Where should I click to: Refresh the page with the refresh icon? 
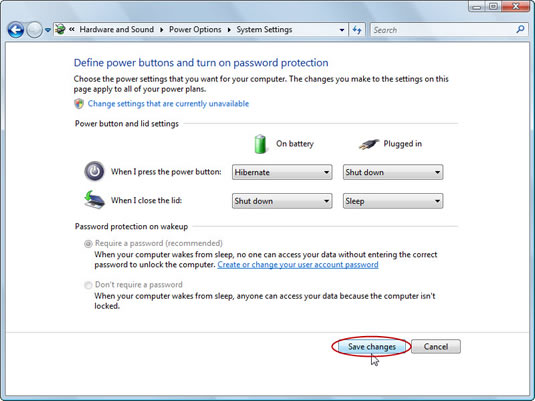pyautogui.click(x=357, y=30)
